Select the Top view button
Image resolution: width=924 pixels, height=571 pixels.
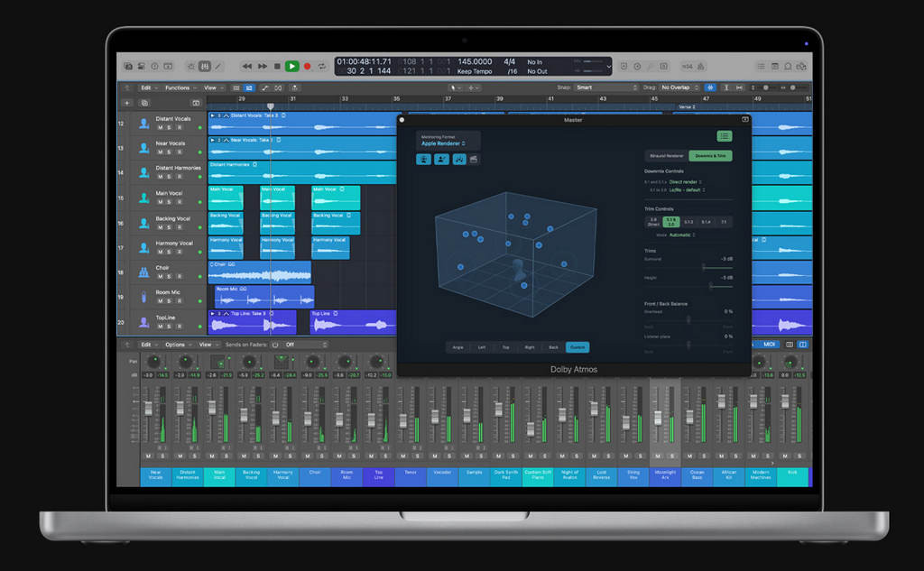coord(505,347)
